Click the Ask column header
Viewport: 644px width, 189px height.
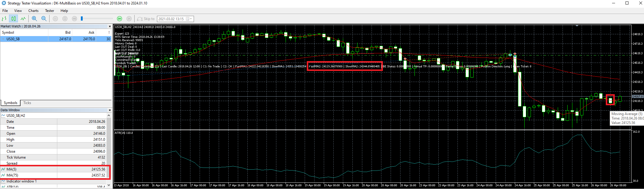coord(84,32)
